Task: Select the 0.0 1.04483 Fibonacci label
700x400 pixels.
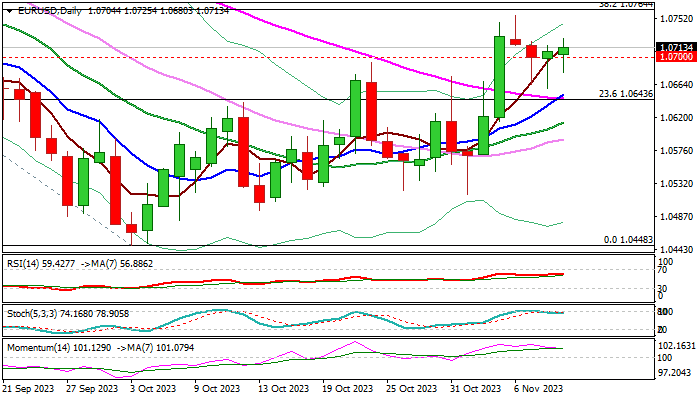Action: point(629,240)
